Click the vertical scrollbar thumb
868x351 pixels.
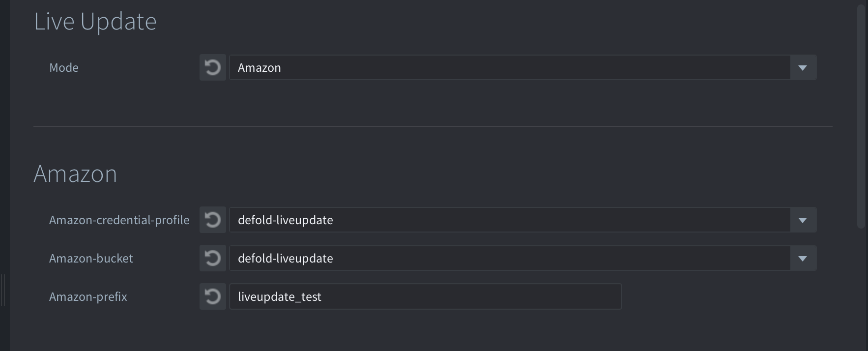[861, 116]
